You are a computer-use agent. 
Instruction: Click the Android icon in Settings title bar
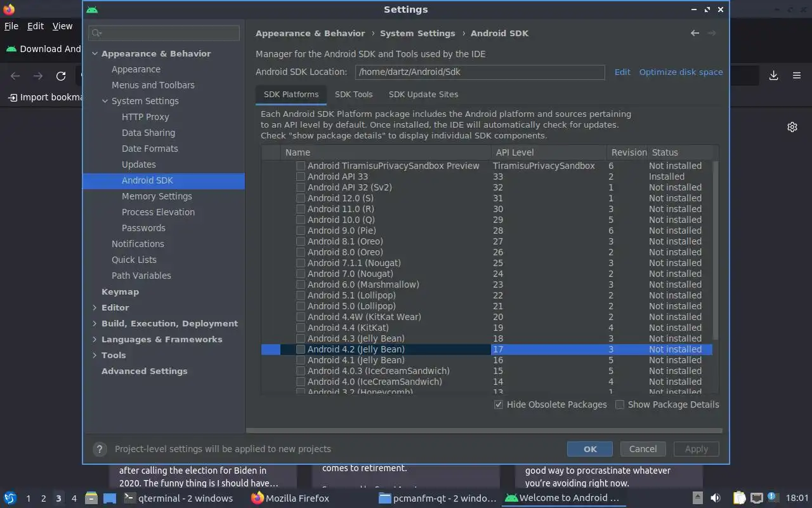pos(92,10)
